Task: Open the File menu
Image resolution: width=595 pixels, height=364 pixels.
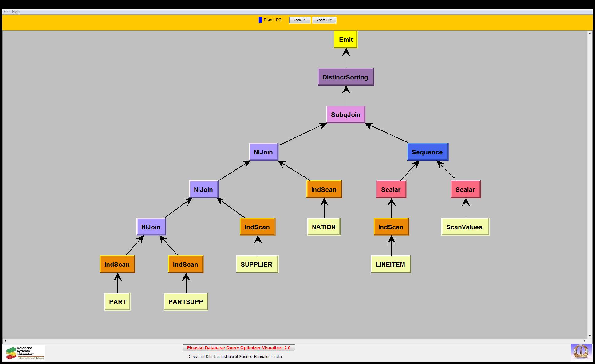Action: click(x=6, y=12)
